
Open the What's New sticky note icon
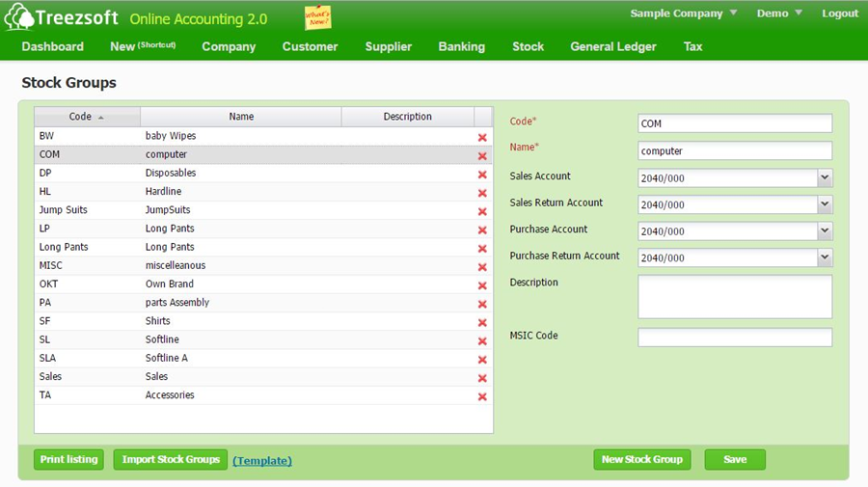tap(317, 17)
